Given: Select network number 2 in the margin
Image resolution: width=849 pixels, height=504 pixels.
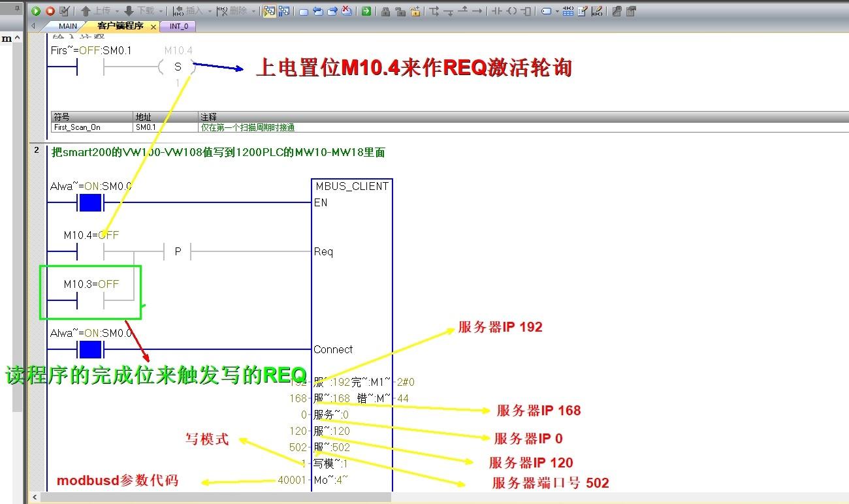Looking at the screenshot, I should pyautogui.click(x=37, y=150).
